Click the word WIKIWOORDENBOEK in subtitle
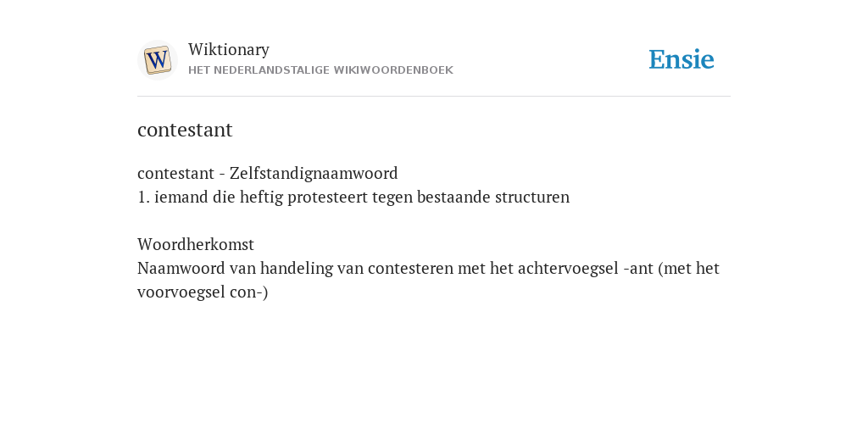868x434 pixels. [393, 70]
